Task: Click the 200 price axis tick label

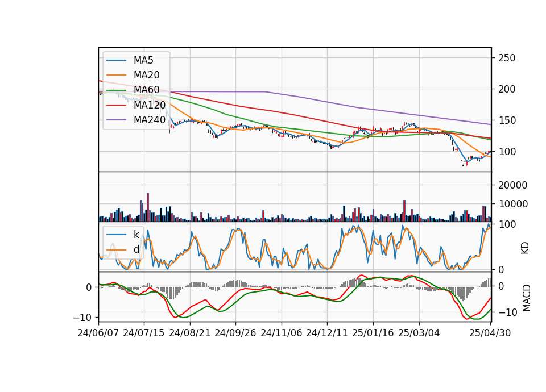Action: click(507, 89)
